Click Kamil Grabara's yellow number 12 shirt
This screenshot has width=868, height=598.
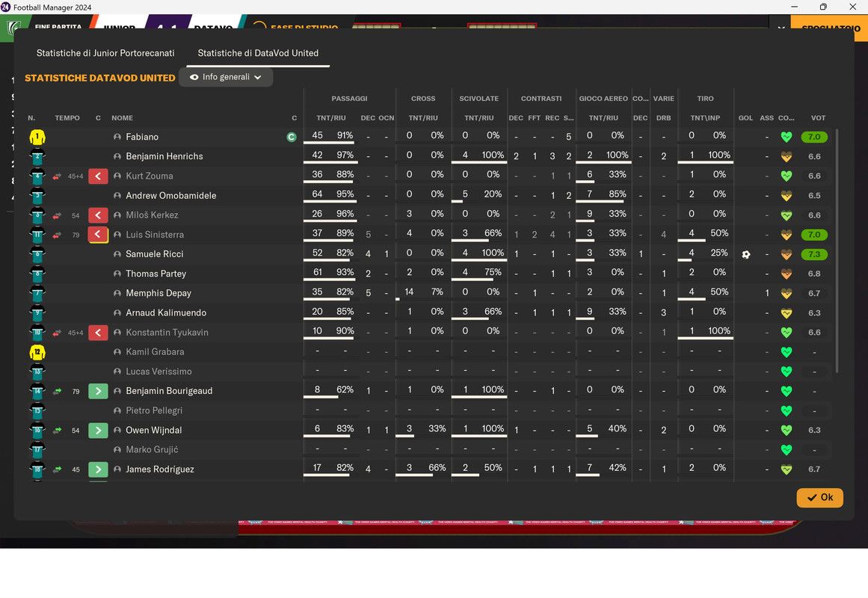tap(37, 351)
